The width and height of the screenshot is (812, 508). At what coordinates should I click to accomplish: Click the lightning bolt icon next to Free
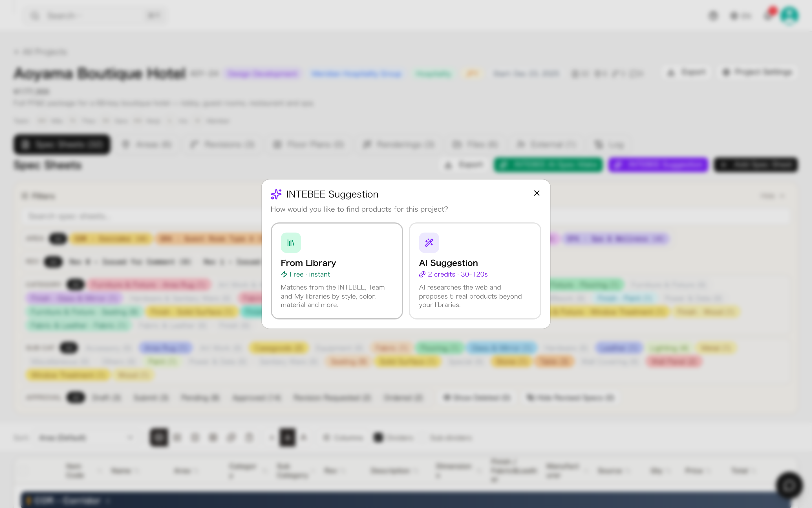pyautogui.click(x=284, y=275)
